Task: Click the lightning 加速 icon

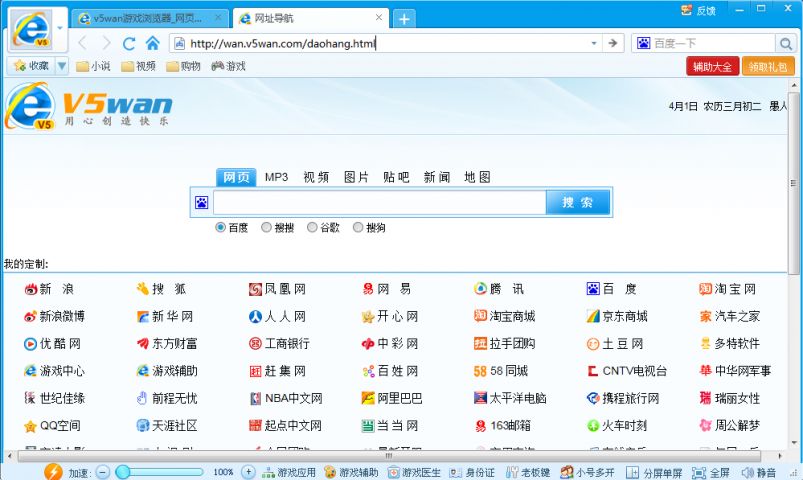Action: 53,471
